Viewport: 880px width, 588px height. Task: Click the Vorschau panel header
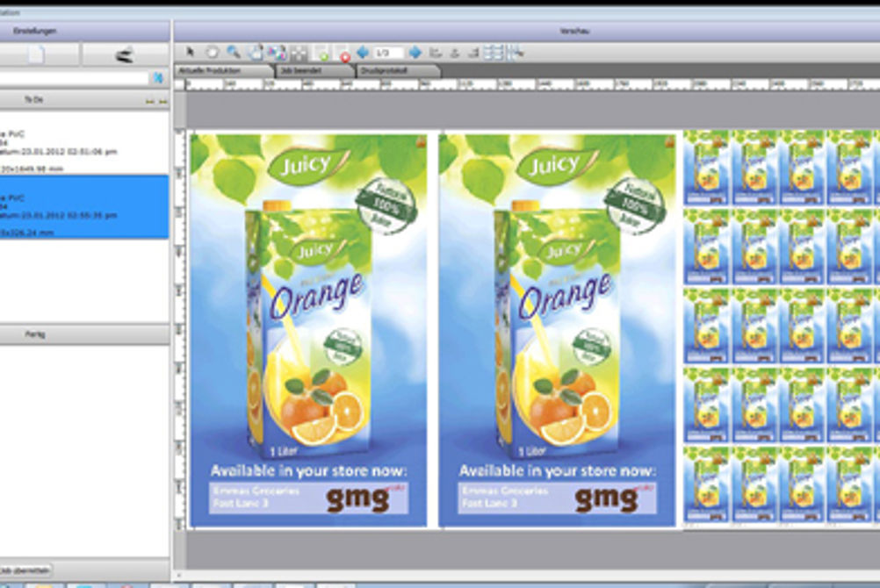tap(526, 31)
